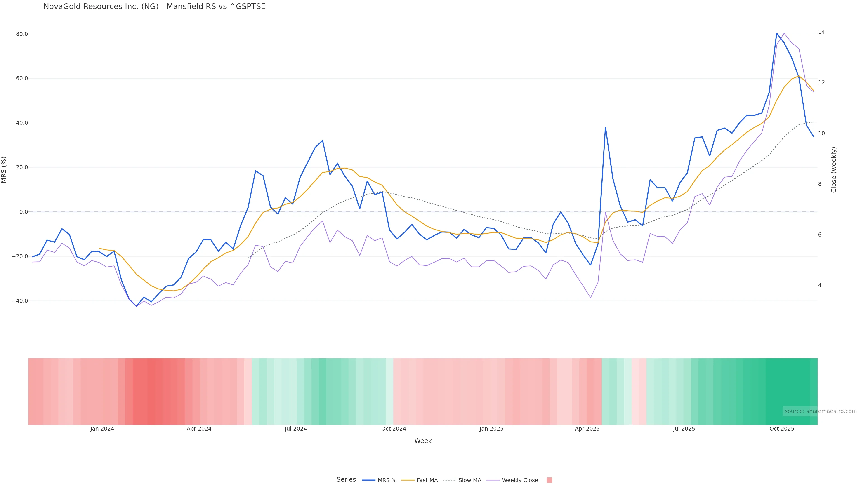Click the orange Fast MA legend line icon
Viewport: 868px width, 488px height.
pyautogui.click(x=408, y=480)
